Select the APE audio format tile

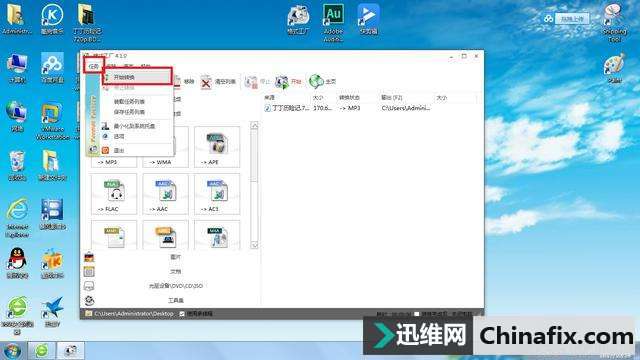tap(217, 147)
